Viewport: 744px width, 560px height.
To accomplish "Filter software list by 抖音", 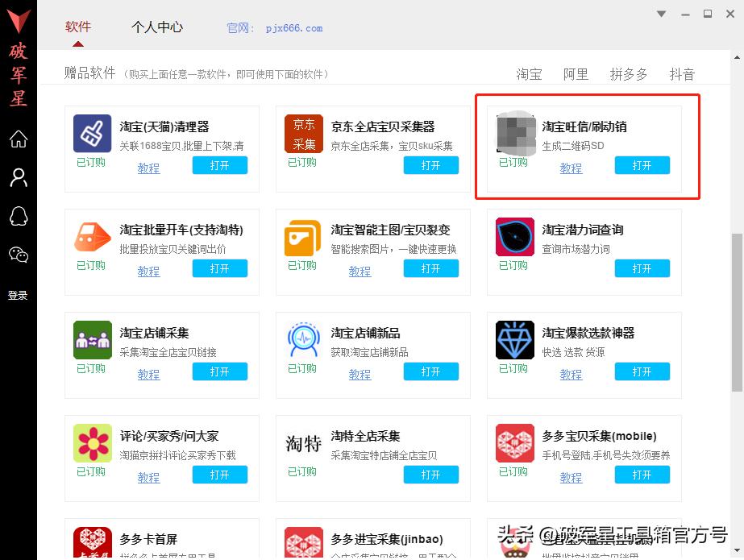I will 682,74.
